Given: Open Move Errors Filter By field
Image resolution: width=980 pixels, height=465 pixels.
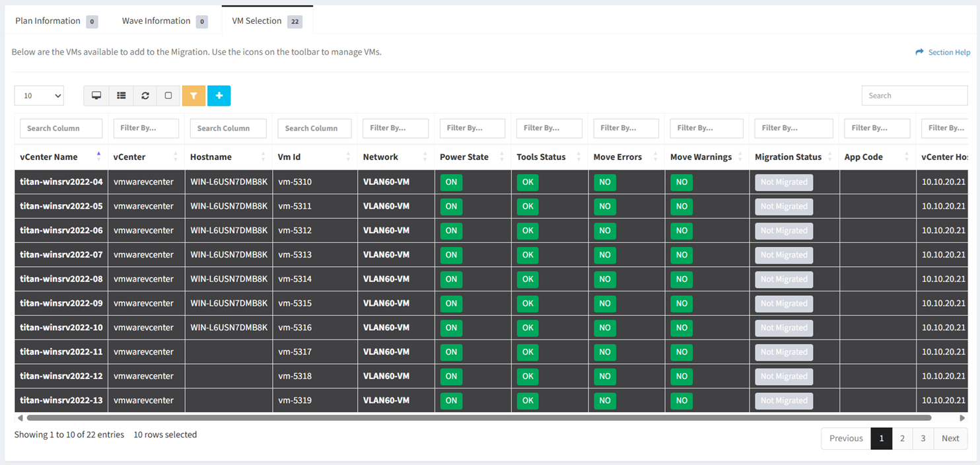Looking at the screenshot, I should click(626, 128).
